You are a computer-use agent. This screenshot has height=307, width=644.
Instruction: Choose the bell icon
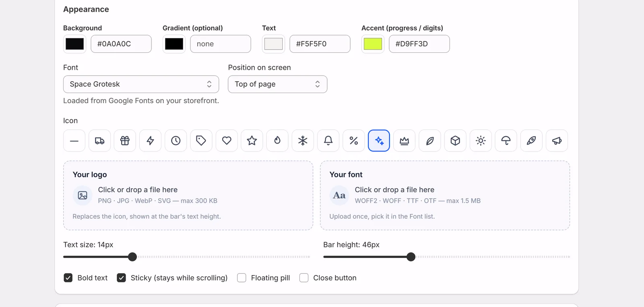click(x=328, y=141)
